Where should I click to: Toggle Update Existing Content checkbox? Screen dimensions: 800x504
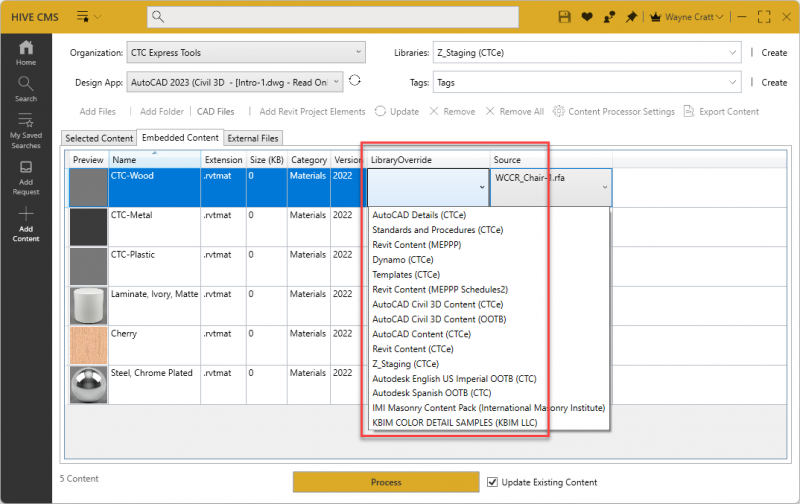[492, 482]
